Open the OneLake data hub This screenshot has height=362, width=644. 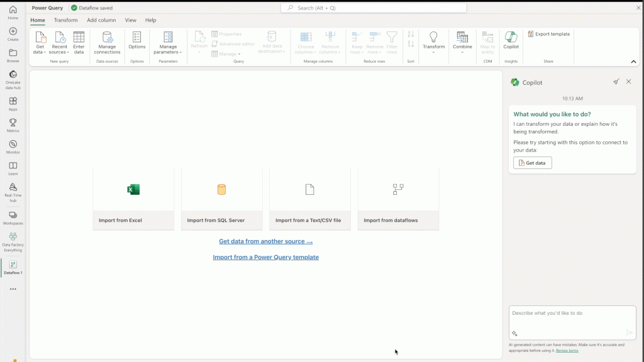tap(13, 77)
